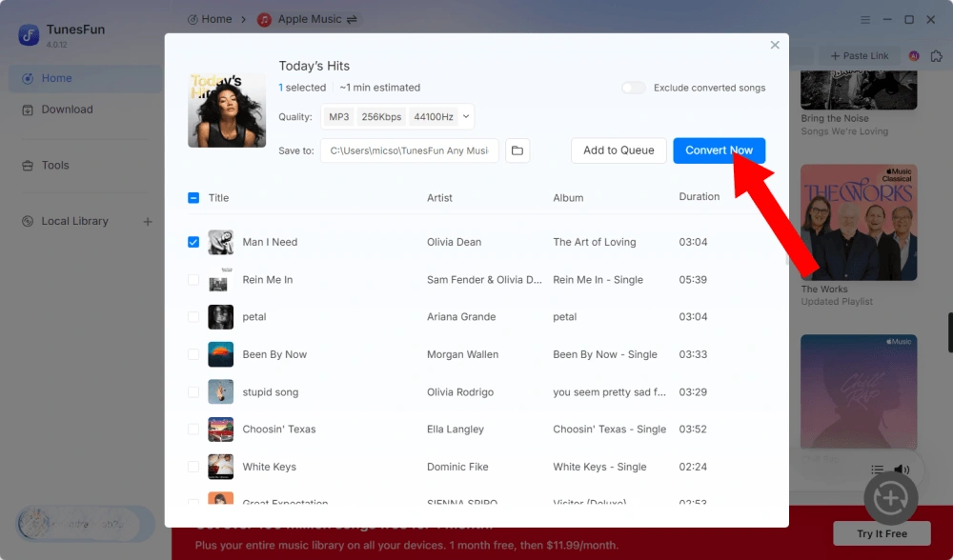Toggle Exclude converted songs switch
The height and width of the screenshot is (560, 953).
coord(634,88)
